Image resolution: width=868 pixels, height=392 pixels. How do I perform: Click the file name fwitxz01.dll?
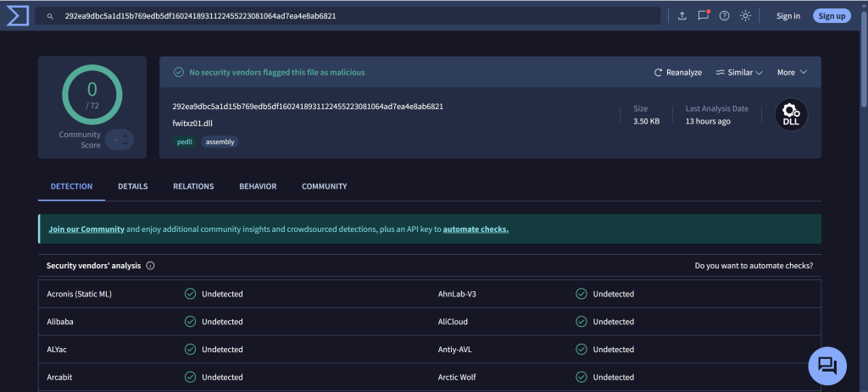pyautogui.click(x=192, y=124)
